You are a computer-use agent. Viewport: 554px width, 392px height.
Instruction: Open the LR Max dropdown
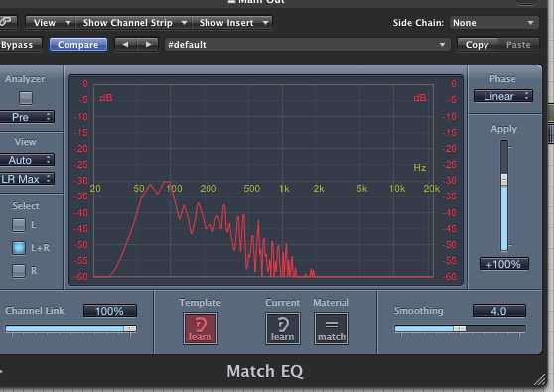click(x=26, y=179)
